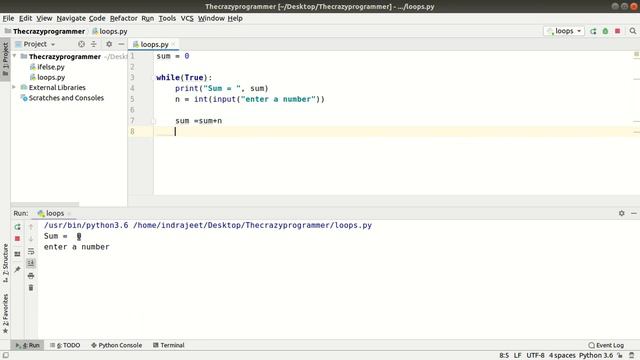The image size is (640, 360).
Task: Select the loops tab in Run panel
Action: (x=51, y=213)
